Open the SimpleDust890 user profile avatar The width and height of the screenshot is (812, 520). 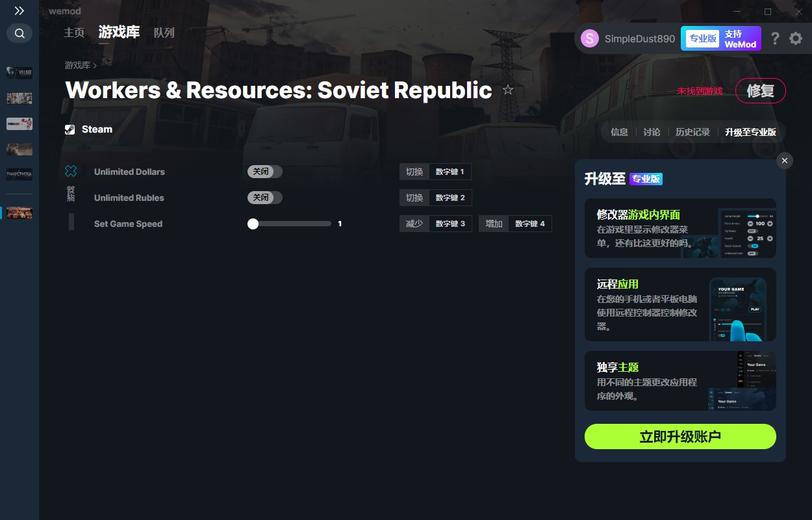pos(590,38)
